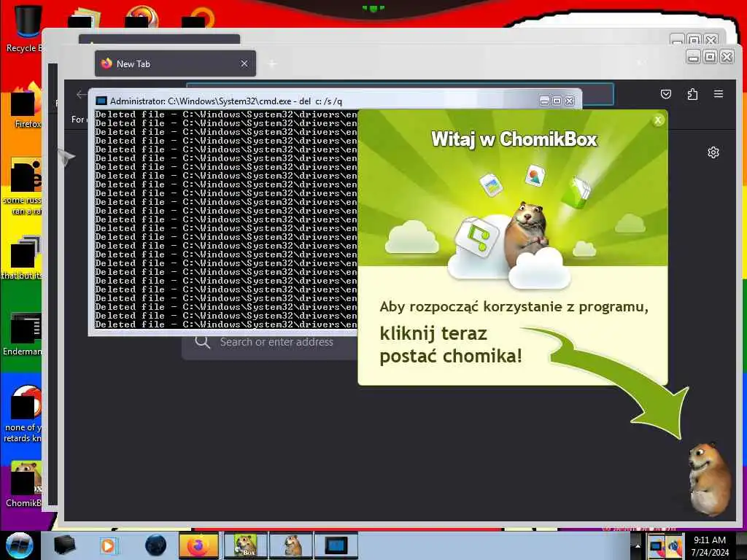The width and height of the screenshot is (747, 560).
Task: Click the monitor icon in system tray
Action: [657, 545]
